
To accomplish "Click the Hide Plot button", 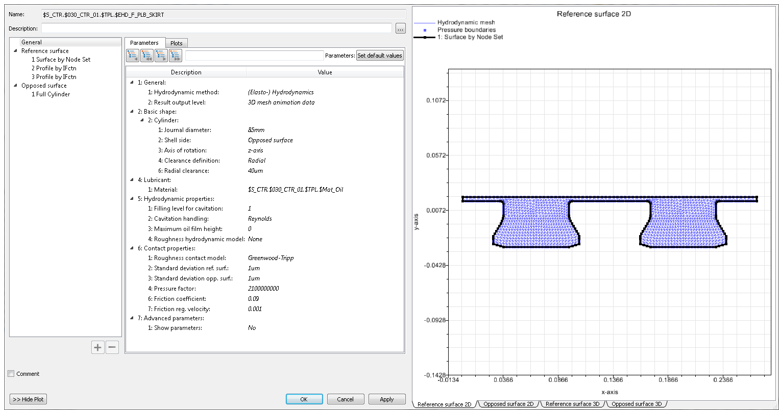I will (x=29, y=399).
